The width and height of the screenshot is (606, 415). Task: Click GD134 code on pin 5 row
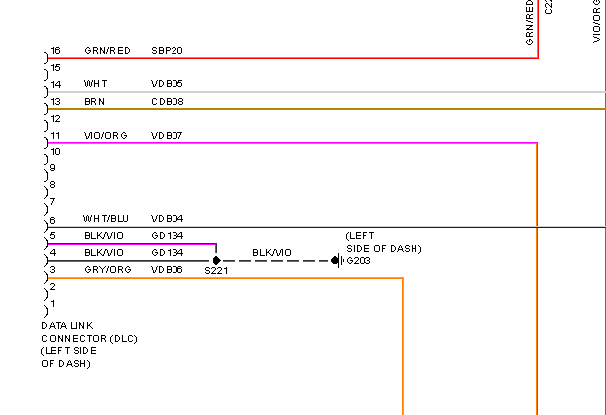tap(167, 236)
